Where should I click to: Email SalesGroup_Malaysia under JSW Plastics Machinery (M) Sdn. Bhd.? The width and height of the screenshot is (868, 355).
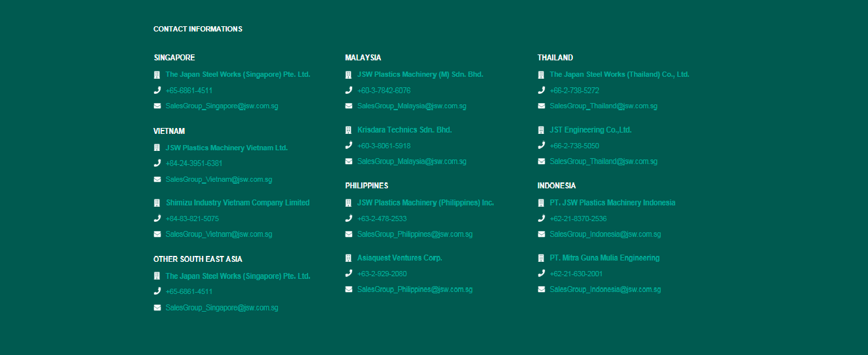point(412,106)
